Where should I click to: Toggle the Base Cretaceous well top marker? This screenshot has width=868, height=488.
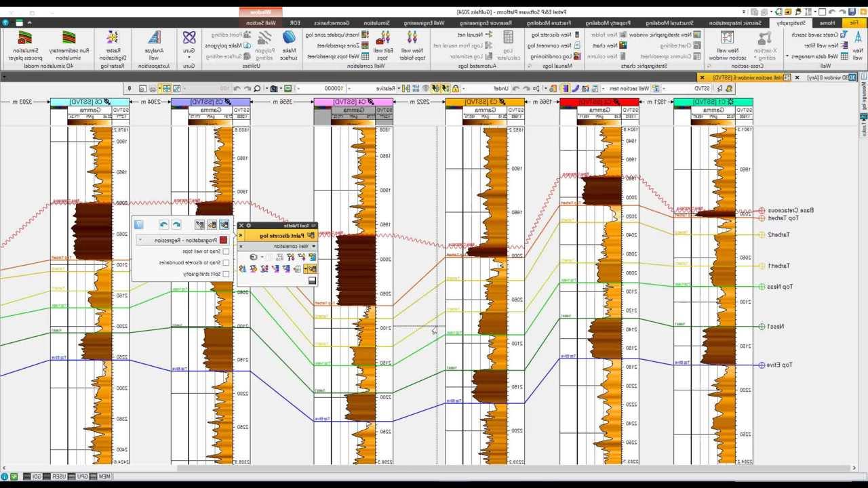coord(762,211)
